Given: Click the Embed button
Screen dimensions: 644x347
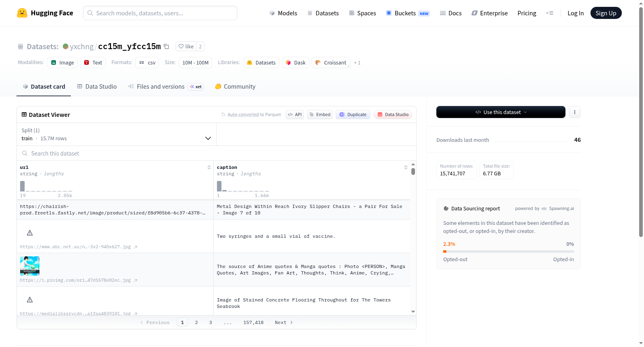Looking at the screenshot, I should (320, 114).
